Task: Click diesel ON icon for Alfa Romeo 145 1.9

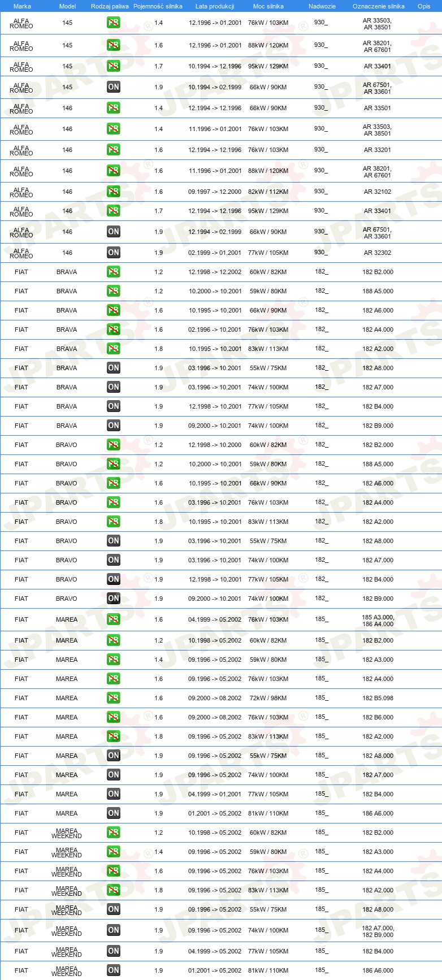Action: [x=114, y=87]
